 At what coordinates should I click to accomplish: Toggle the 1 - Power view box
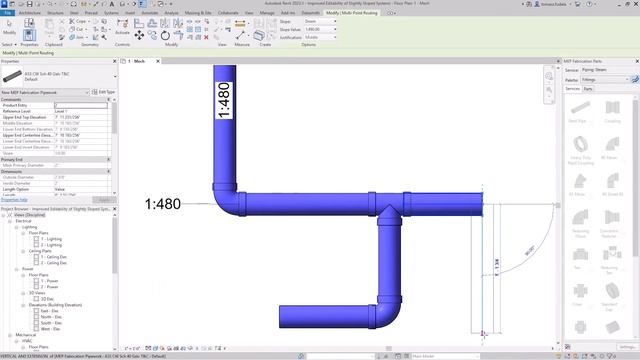click(x=36, y=281)
